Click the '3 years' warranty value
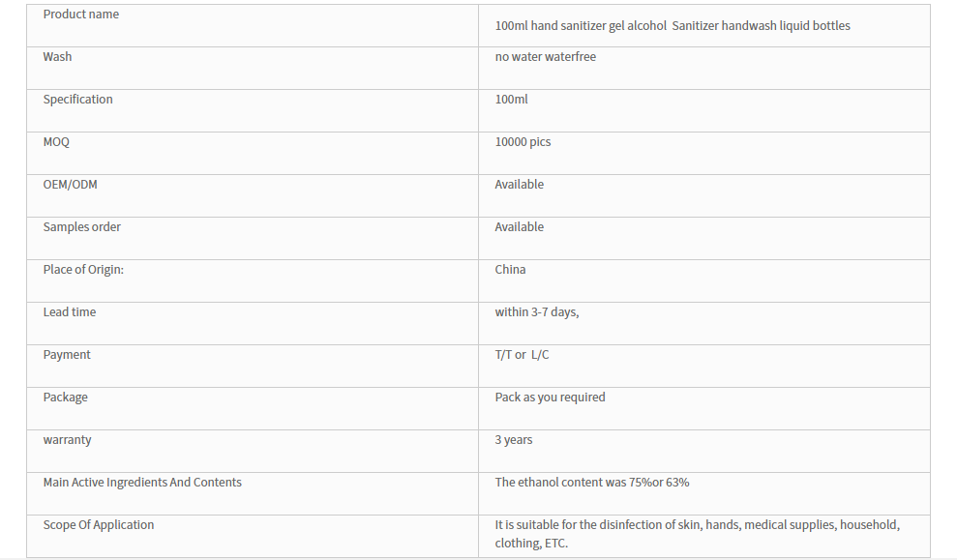 tap(513, 440)
